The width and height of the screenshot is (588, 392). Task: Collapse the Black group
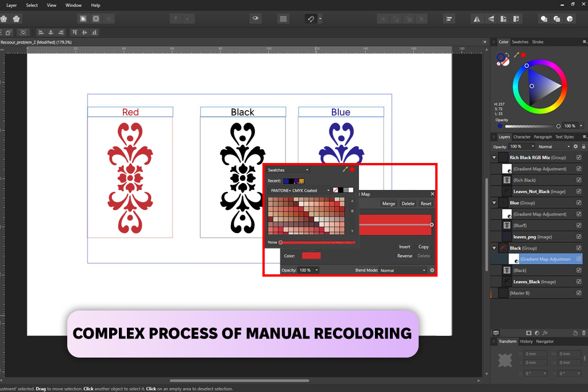click(494, 249)
